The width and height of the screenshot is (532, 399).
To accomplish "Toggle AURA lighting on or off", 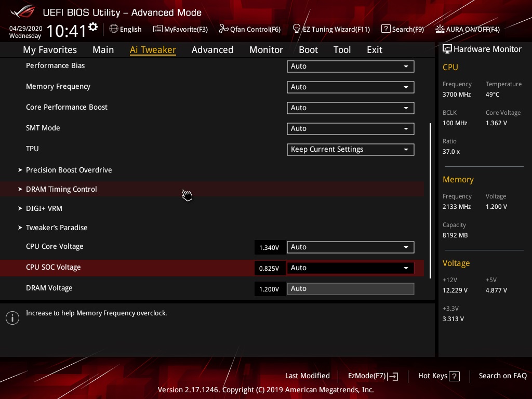I will pos(467,29).
